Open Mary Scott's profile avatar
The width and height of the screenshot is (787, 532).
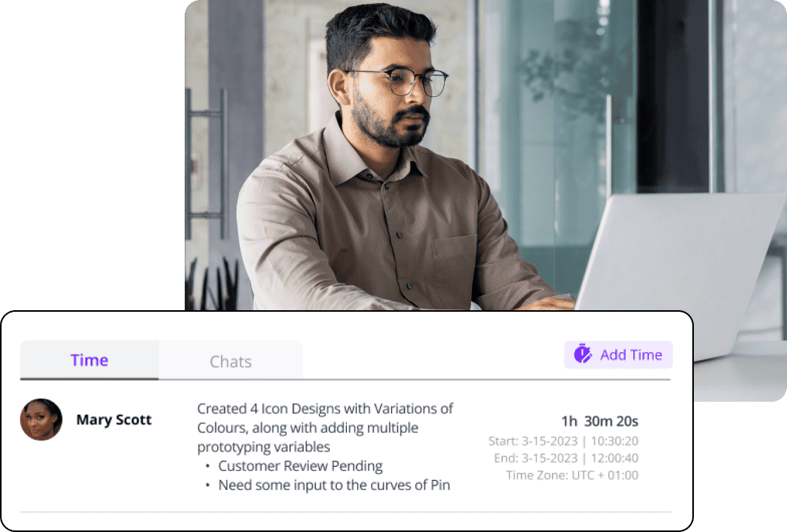click(41, 420)
